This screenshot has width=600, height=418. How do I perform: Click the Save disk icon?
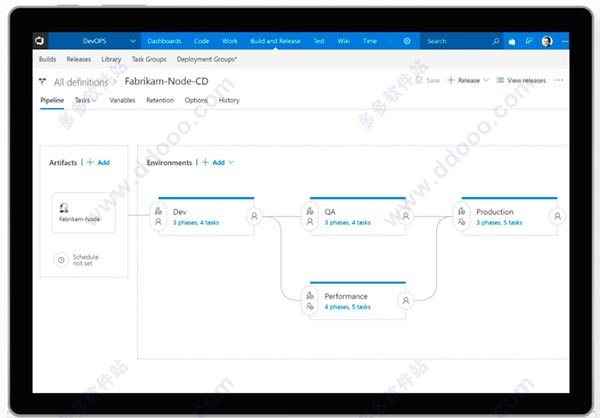pyautogui.click(x=419, y=80)
